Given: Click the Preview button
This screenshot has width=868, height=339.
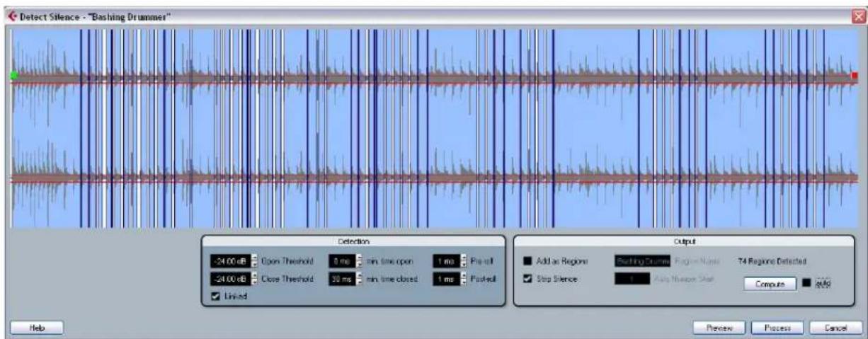Looking at the screenshot, I should (719, 328).
